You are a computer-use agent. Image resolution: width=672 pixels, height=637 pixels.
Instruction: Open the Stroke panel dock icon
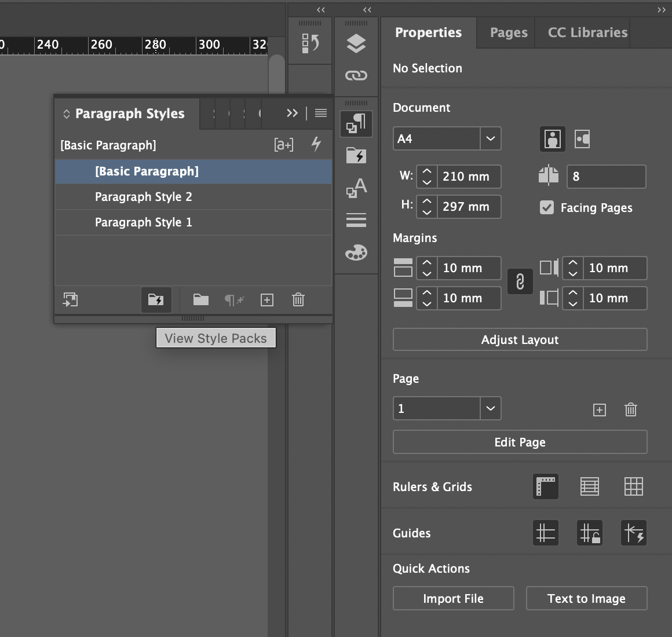click(x=356, y=219)
